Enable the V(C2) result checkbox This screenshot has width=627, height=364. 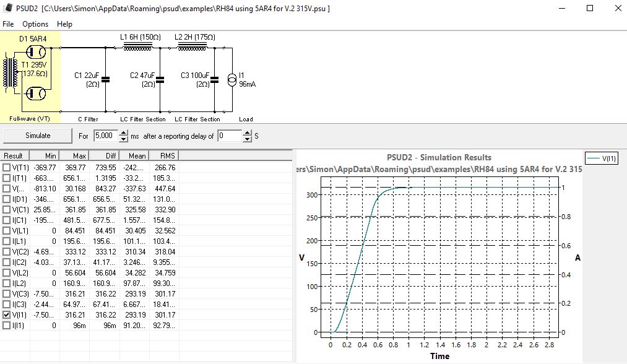[x=6, y=251]
